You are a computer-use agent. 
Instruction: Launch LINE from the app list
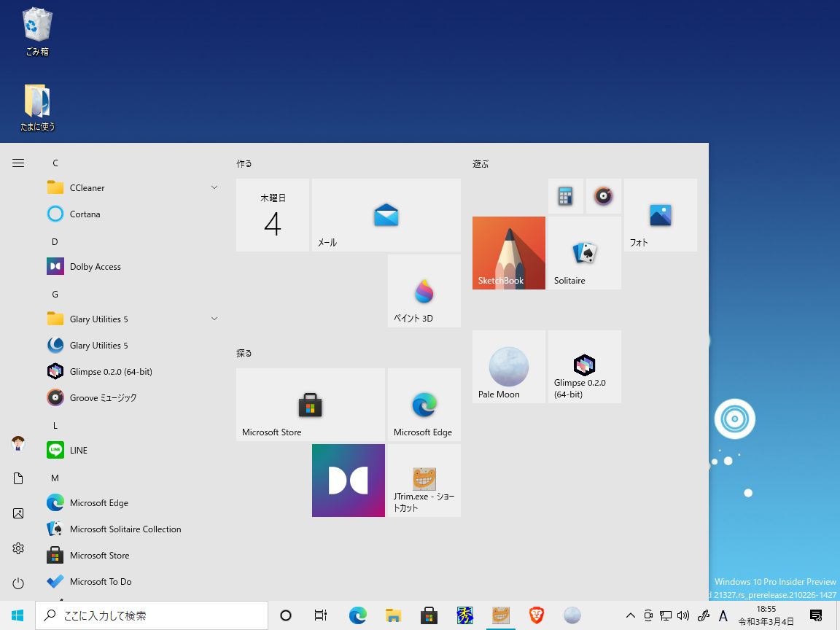[x=133, y=450]
